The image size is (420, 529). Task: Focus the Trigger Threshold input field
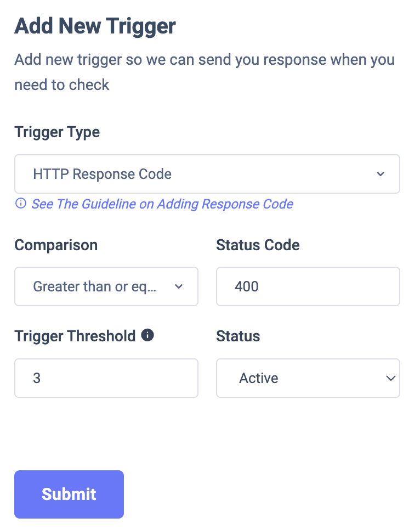point(106,378)
